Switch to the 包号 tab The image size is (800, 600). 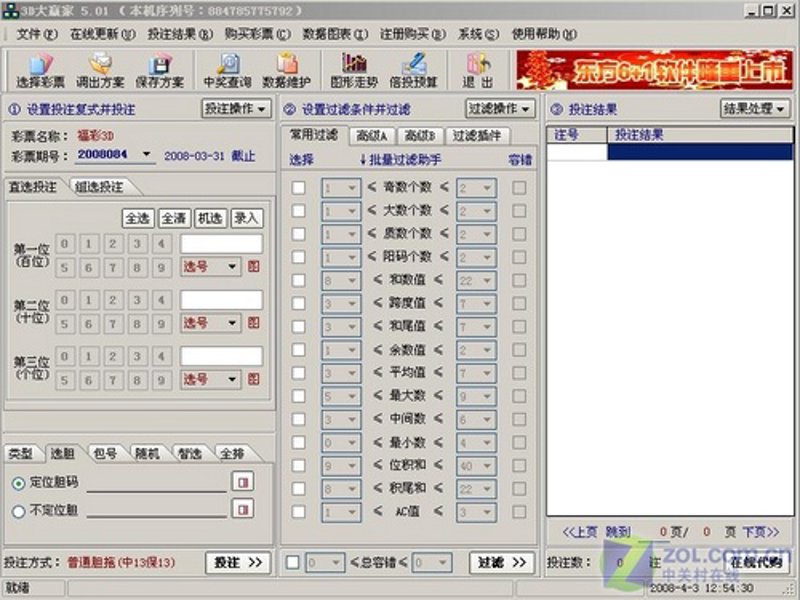click(105, 453)
